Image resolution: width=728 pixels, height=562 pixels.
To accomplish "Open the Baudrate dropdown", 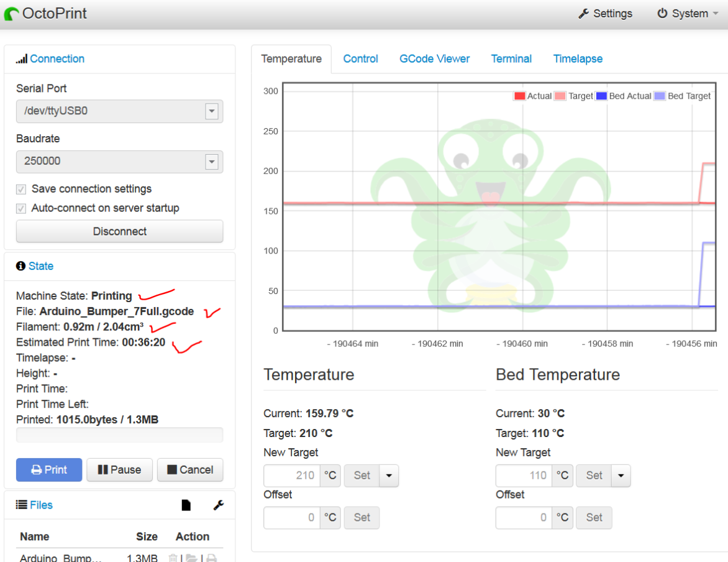I will [x=212, y=162].
